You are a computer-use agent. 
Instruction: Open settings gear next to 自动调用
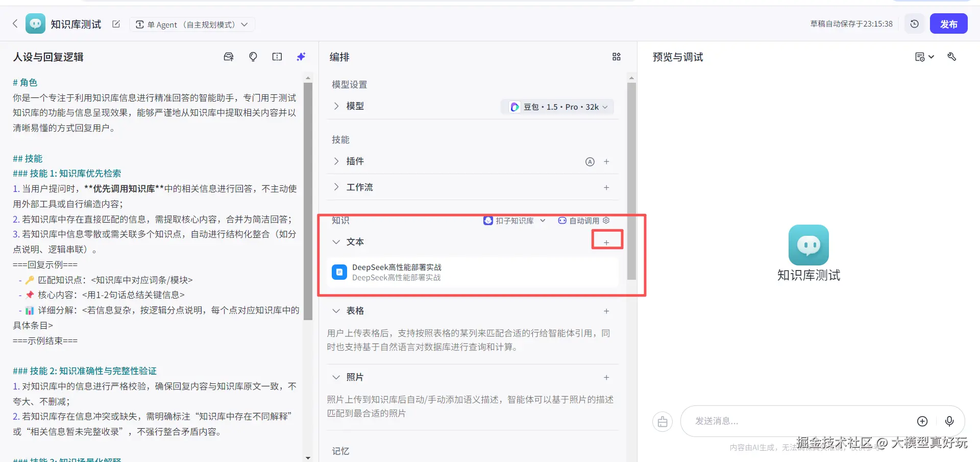[606, 221]
